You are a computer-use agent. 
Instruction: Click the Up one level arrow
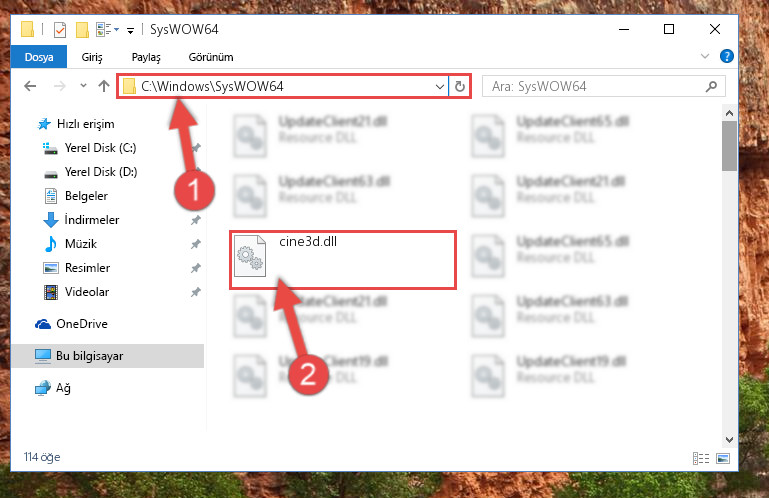point(103,86)
